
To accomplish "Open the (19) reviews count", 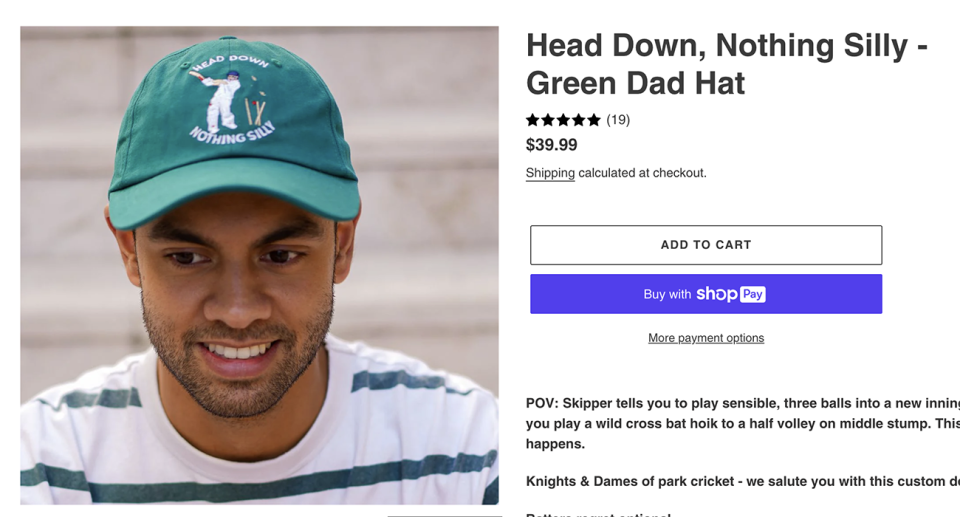I will point(618,120).
